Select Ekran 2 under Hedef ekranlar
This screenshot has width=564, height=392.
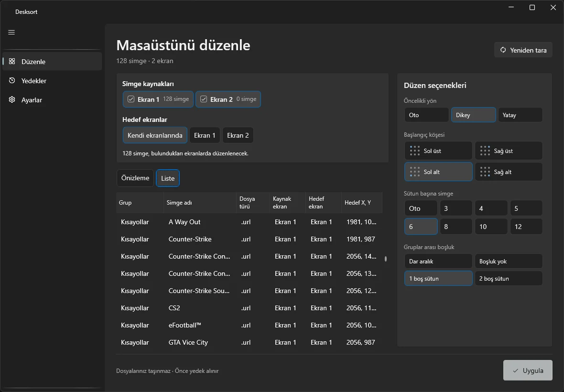click(x=238, y=135)
